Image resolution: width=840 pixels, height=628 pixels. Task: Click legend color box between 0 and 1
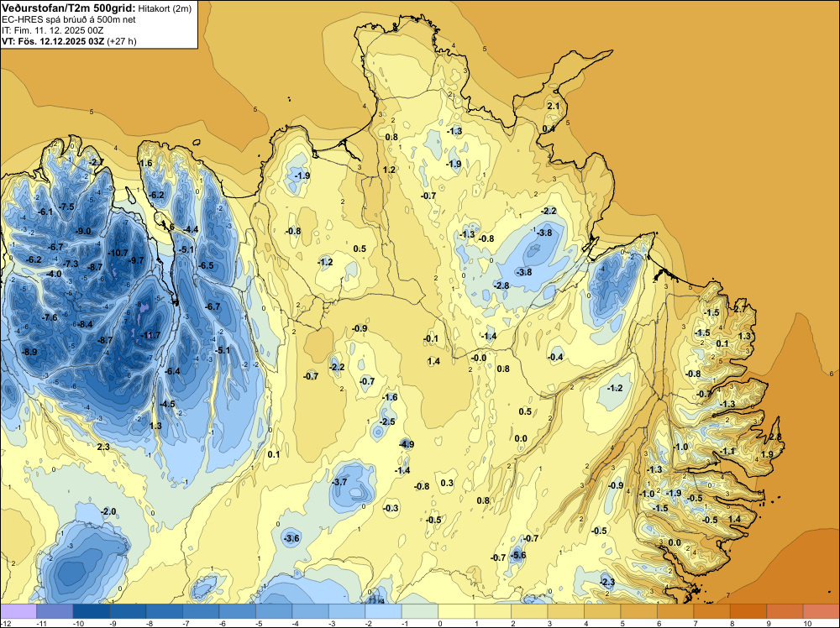456,611
